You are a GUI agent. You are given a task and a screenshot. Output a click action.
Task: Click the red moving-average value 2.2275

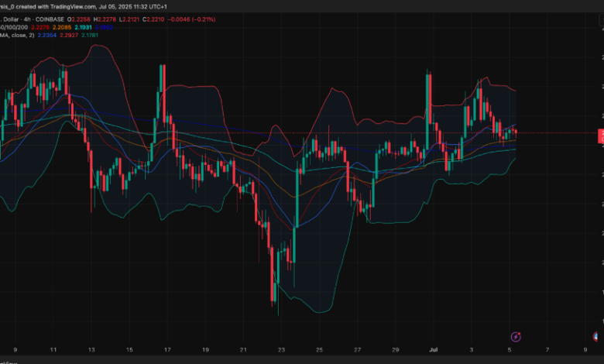[40, 27]
